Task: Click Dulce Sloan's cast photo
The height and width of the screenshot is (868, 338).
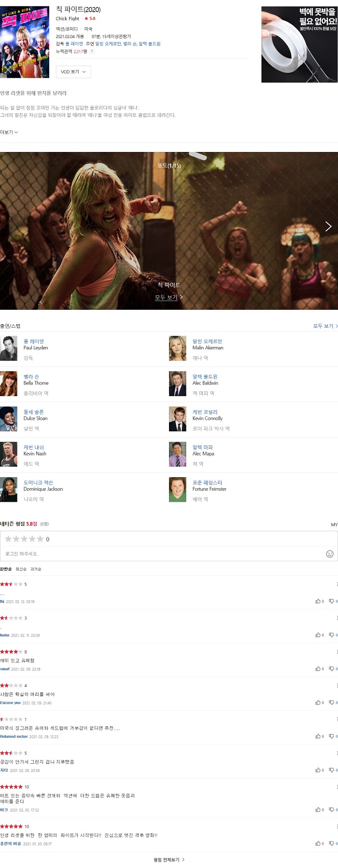Action: [x=9, y=419]
